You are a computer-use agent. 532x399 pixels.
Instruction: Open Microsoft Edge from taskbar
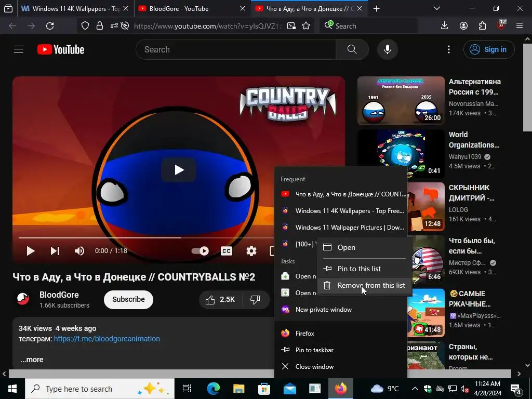[x=214, y=389]
